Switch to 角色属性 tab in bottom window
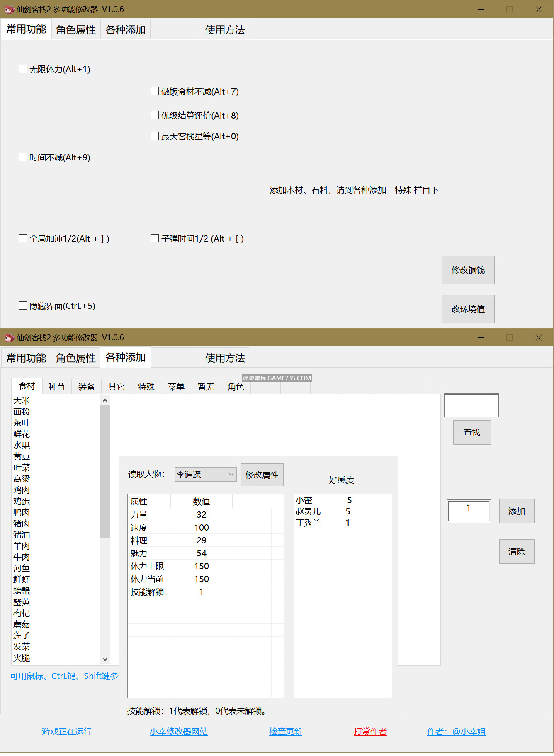Viewport: 554px width, 756px height. click(76, 358)
